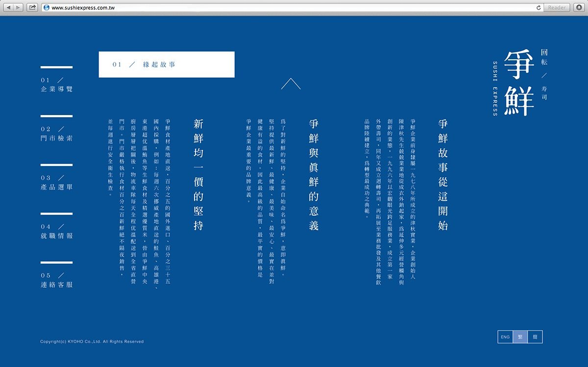Select the 簡 simplified Chinese language option
588x367 pixels.
pos(535,337)
